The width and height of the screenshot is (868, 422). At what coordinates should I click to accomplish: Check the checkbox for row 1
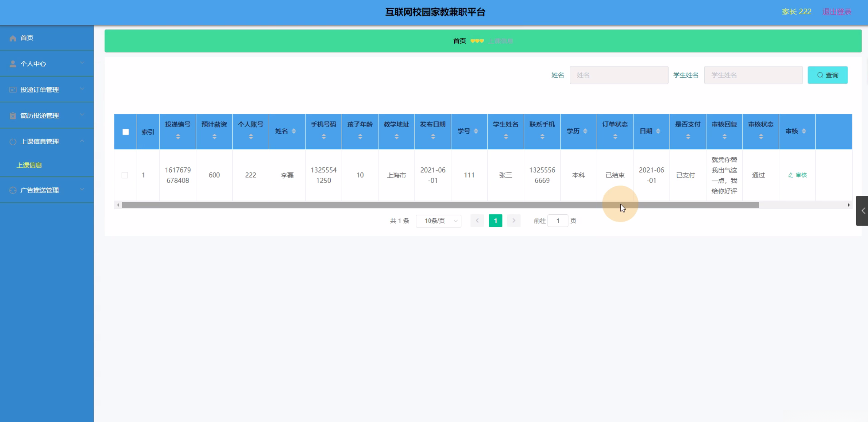[125, 175]
